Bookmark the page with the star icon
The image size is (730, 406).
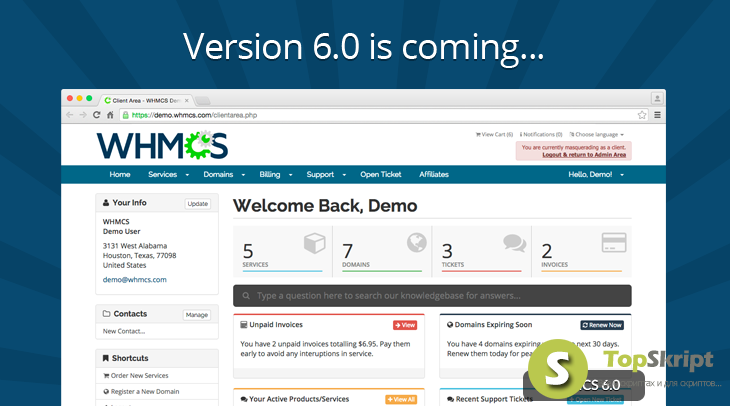[x=642, y=115]
